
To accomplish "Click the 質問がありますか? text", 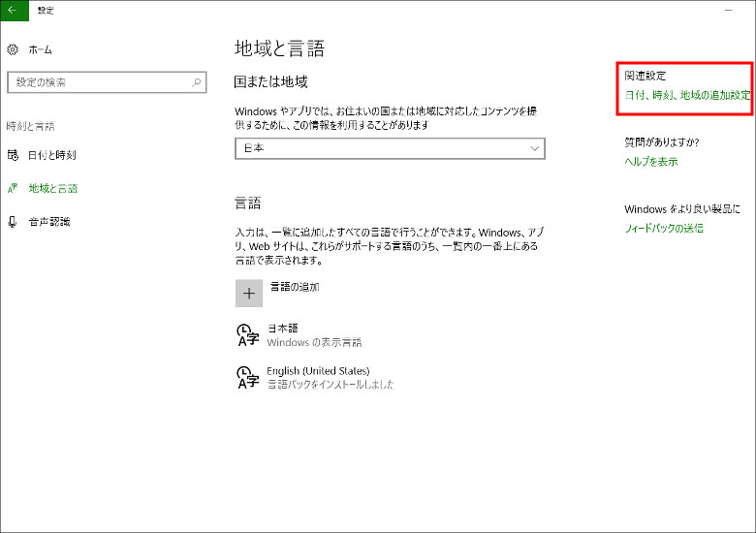I will click(661, 142).
